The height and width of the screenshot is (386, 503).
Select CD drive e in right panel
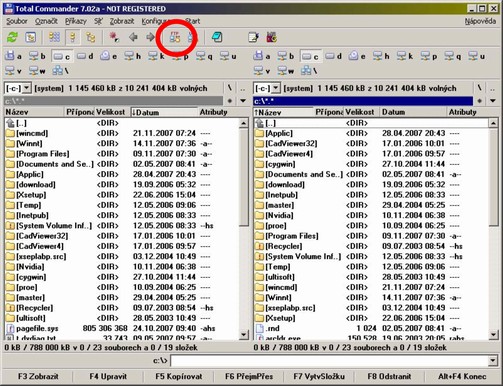(358, 56)
